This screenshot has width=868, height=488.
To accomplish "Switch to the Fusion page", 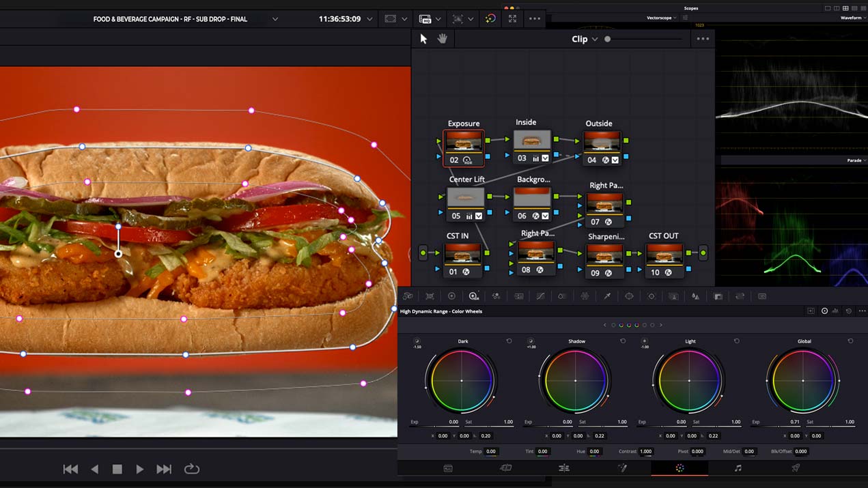I will 624,468.
